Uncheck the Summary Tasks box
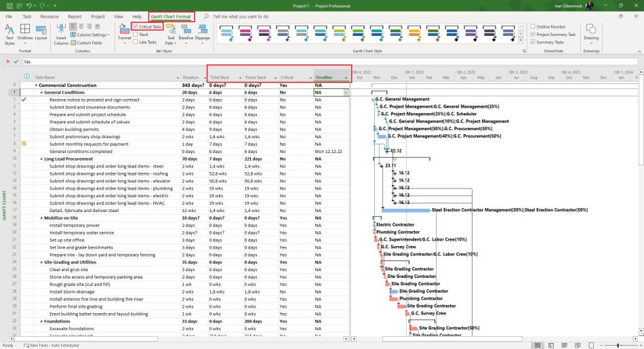Viewport: 644px width, 349px height. pos(533,42)
